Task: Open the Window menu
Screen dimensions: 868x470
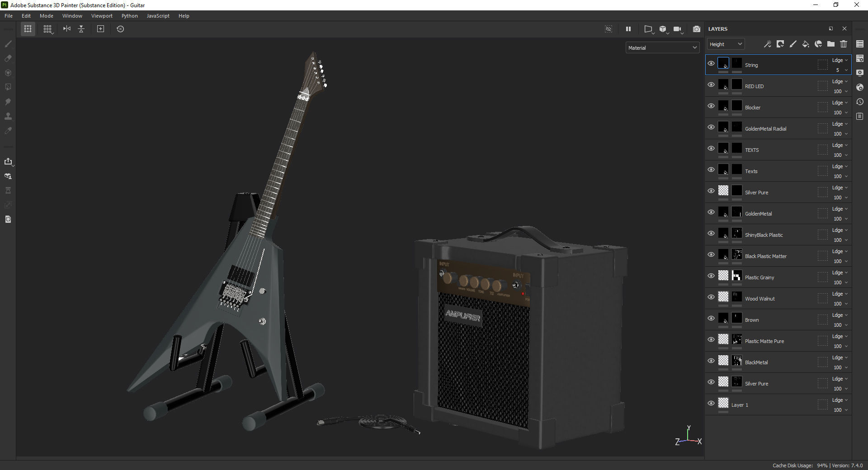Action: pos(72,16)
